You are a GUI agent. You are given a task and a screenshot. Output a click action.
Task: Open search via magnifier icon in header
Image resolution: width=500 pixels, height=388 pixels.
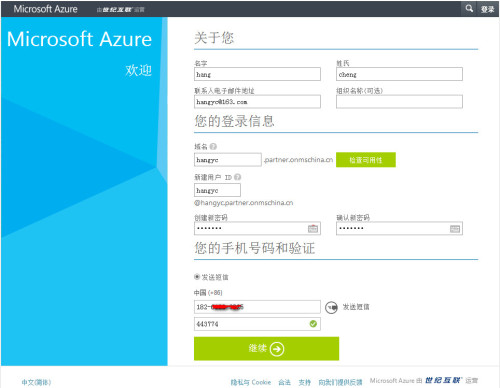pyautogui.click(x=469, y=8)
